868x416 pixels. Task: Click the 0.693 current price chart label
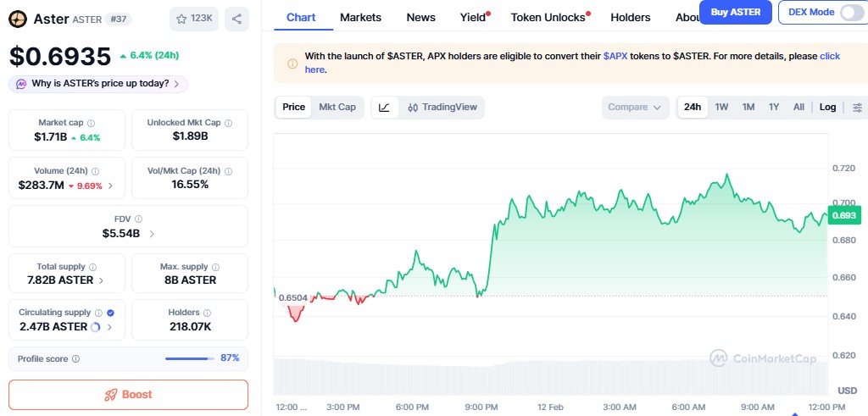coord(844,215)
